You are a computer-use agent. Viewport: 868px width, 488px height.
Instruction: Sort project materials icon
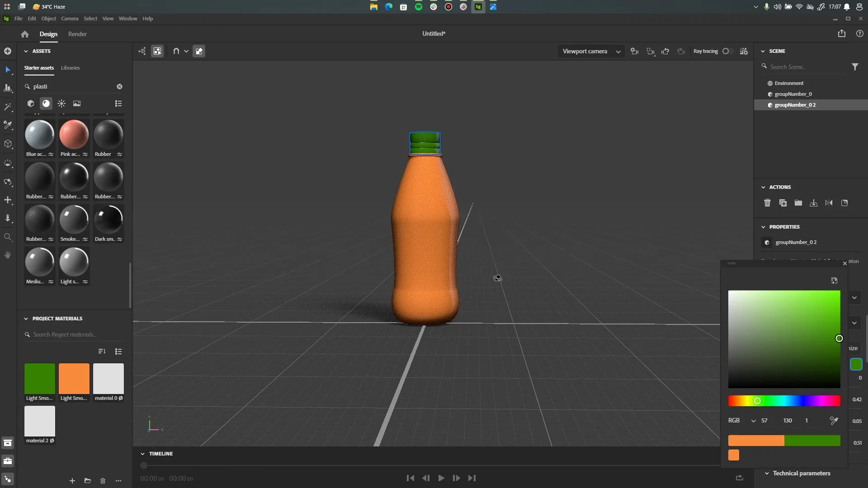click(x=102, y=351)
